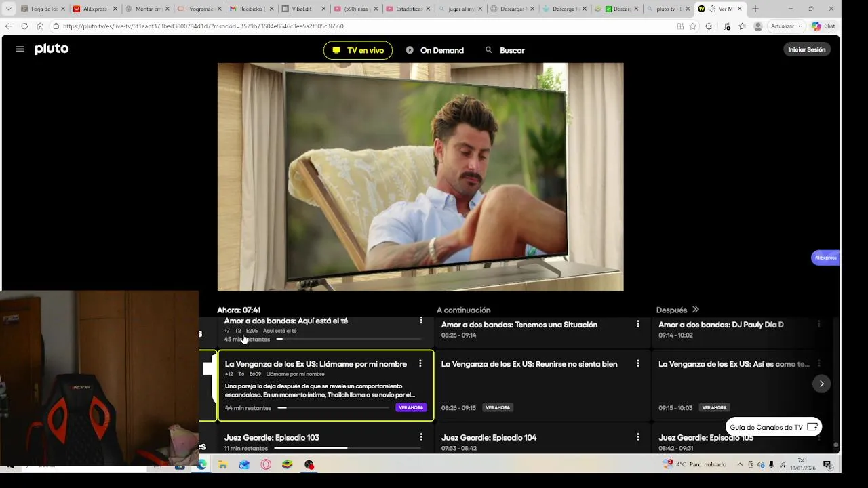The width and height of the screenshot is (868, 488).
Task: Open the Pluto hamburger menu
Action: pyautogui.click(x=20, y=49)
